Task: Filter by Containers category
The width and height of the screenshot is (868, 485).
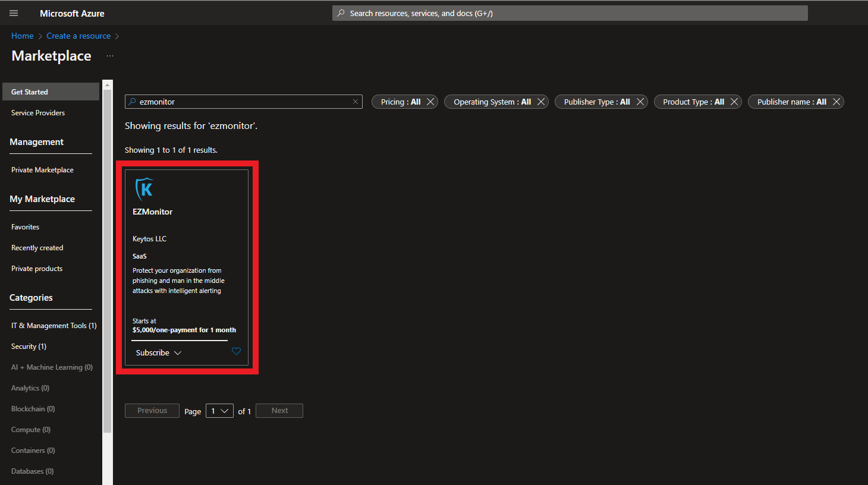Action: pyautogui.click(x=33, y=450)
